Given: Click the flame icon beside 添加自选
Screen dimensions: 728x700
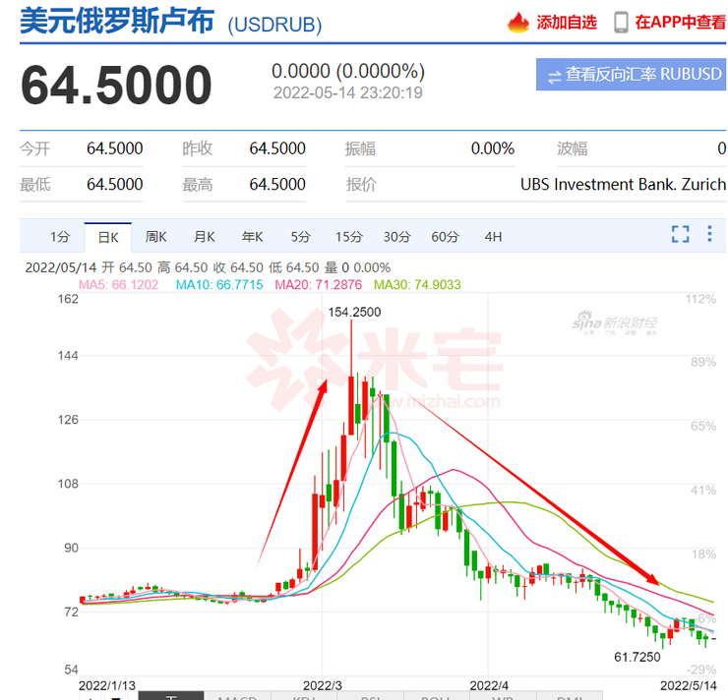Looking at the screenshot, I should pos(517,22).
